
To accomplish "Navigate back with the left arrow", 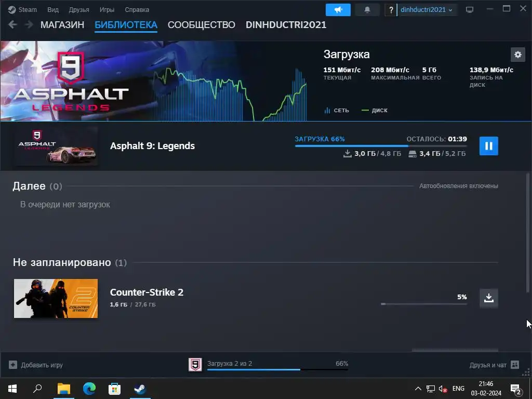I will [12, 24].
